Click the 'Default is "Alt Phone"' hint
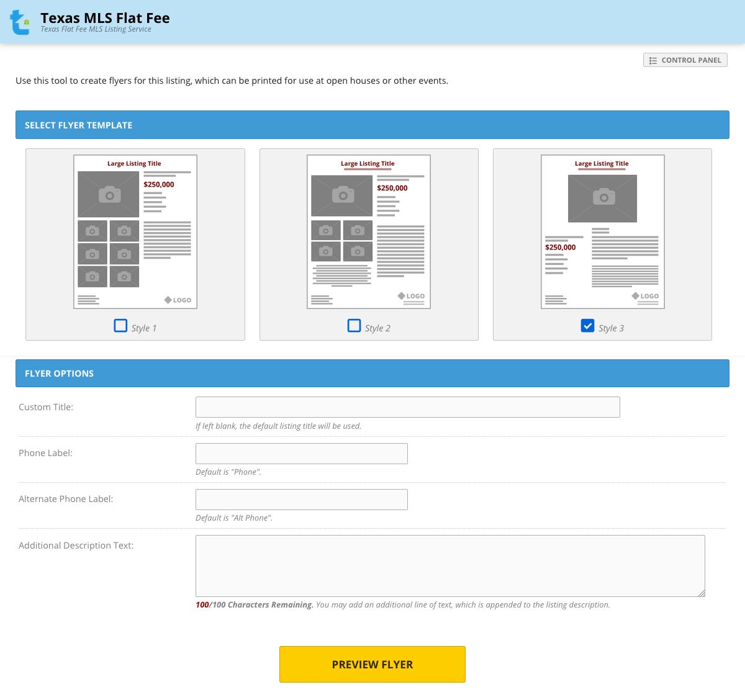The height and width of the screenshot is (700, 745). (234, 518)
